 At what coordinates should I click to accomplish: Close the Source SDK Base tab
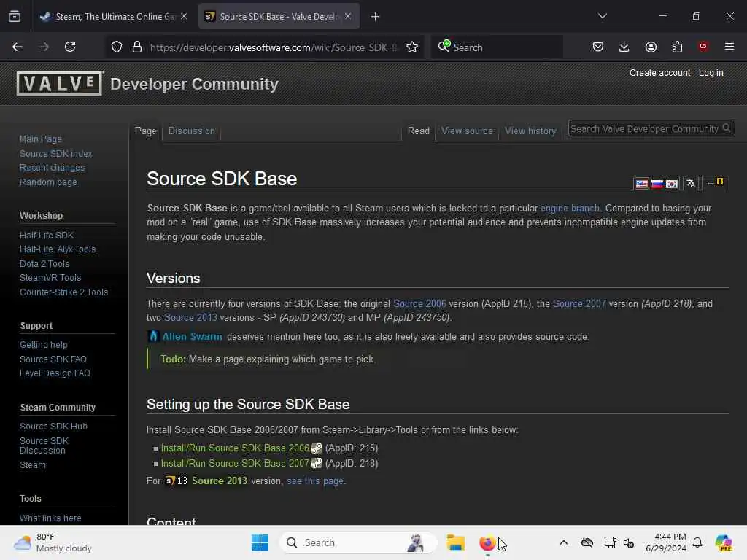tap(348, 16)
